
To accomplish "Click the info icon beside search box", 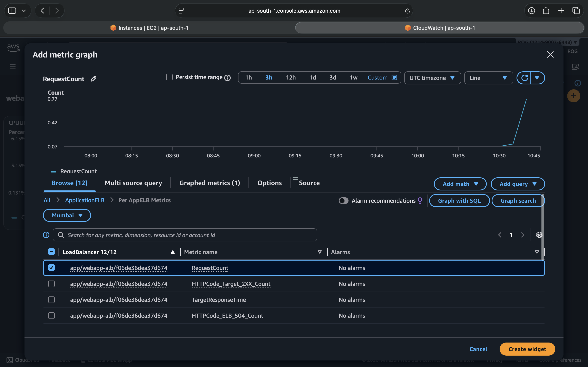I will [46, 235].
